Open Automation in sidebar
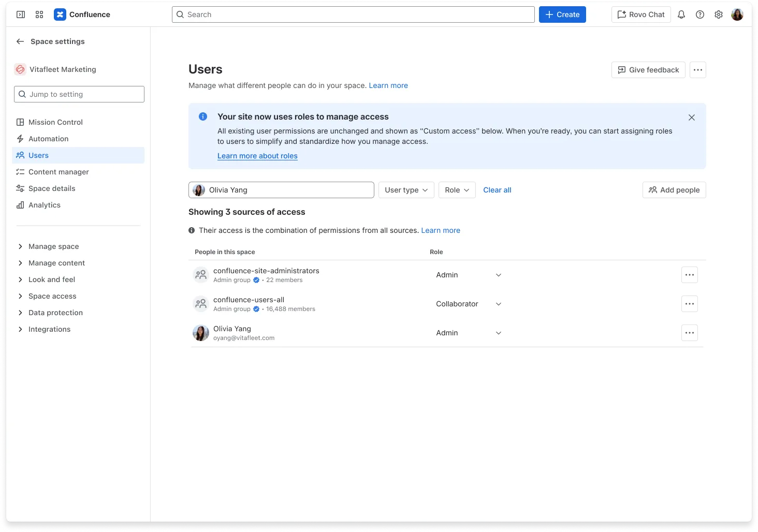The image size is (758, 532). 78,139
